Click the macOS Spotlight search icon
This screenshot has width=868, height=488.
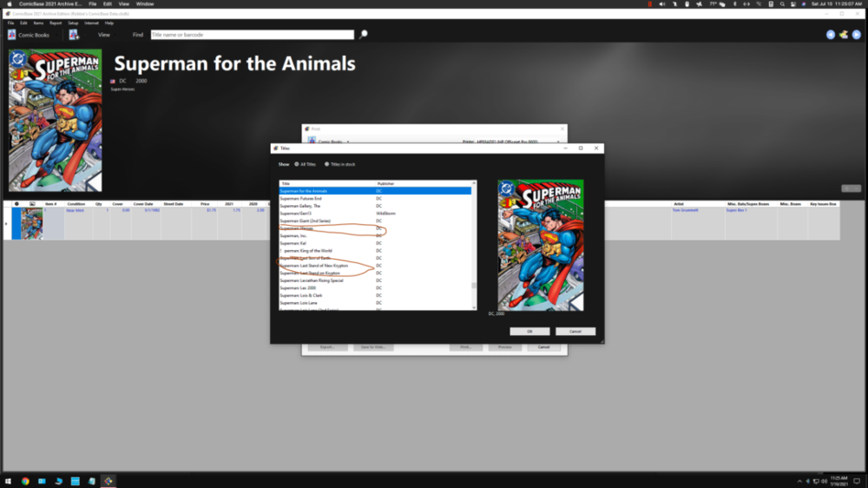pyautogui.click(x=782, y=3)
